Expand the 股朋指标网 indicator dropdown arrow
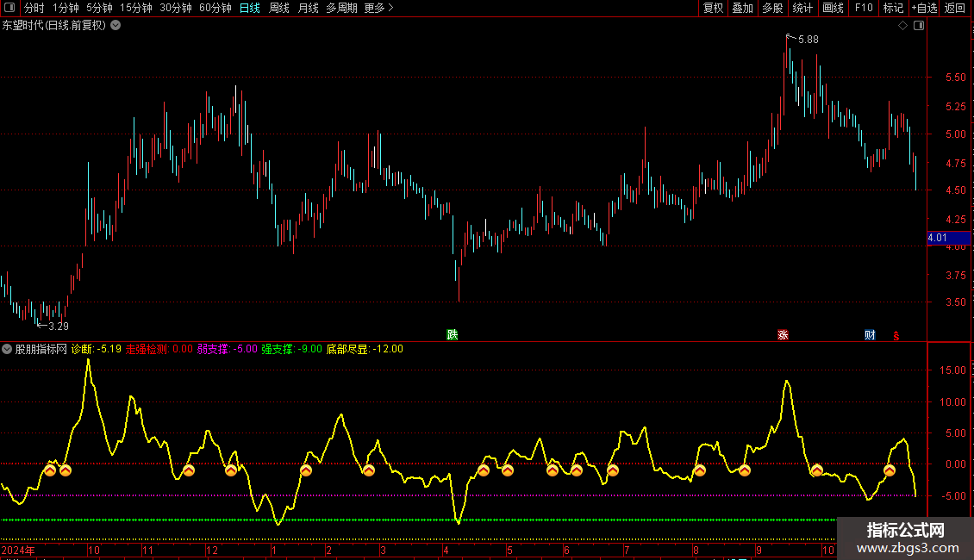The width and height of the screenshot is (974, 560). pyautogui.click(x=7, y=349)
